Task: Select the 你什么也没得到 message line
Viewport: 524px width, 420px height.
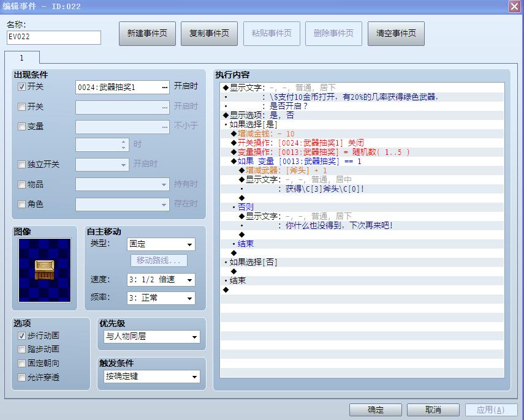Action: [x=362, y=225]
